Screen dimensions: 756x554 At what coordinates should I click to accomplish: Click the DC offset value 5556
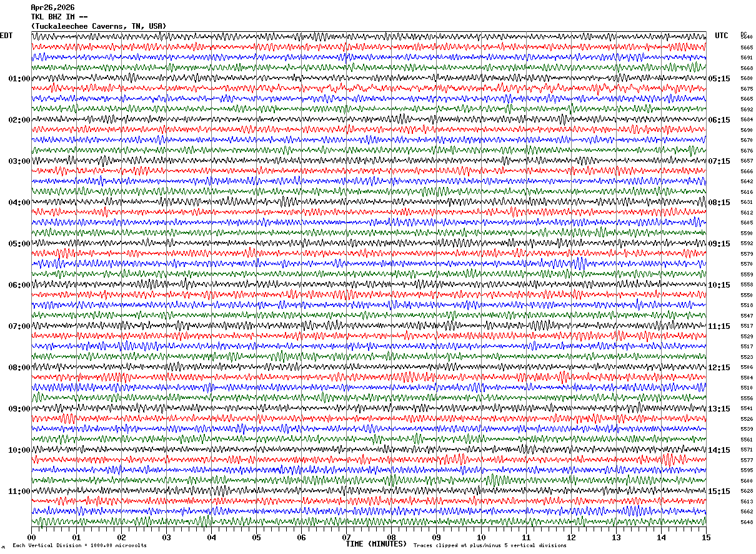click(x=747, y=398)
